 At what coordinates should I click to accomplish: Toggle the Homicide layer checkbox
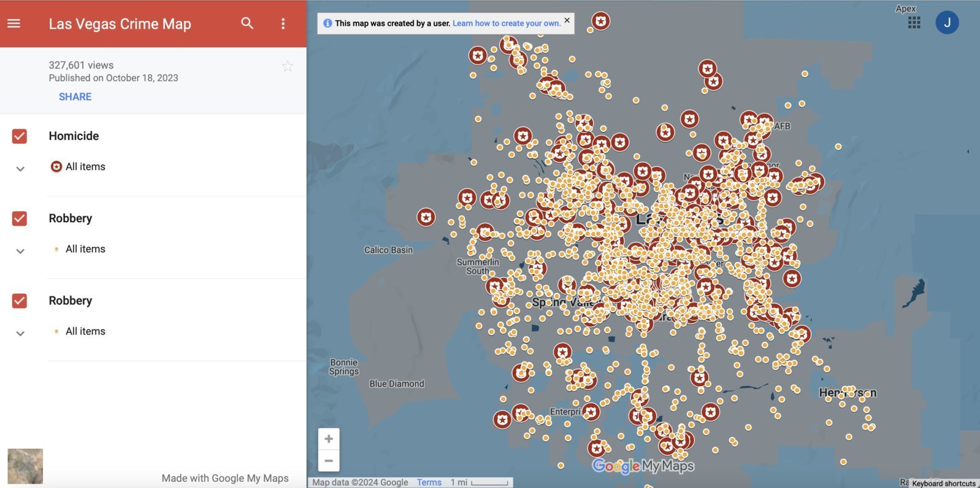[x=20, y=136]
